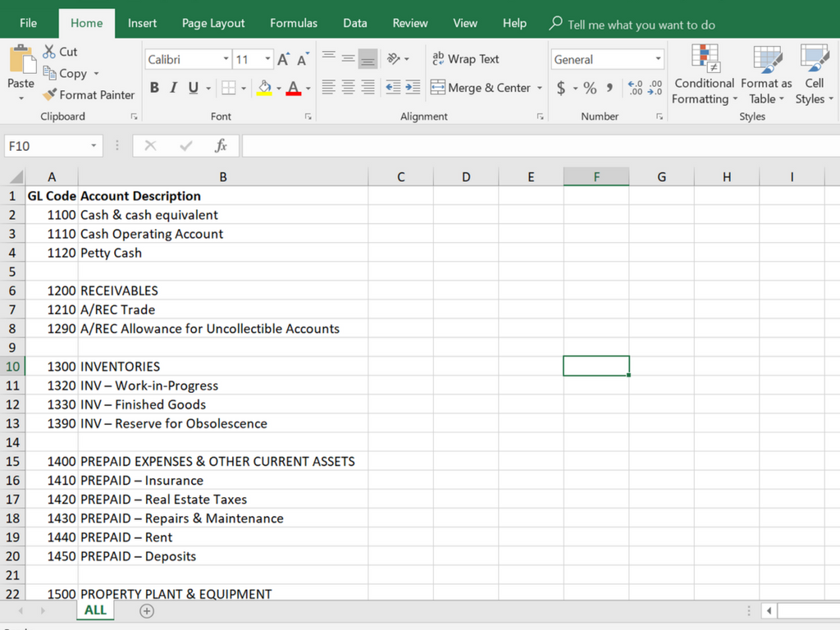
Task: Increase indent
Action: click(413, 87)
